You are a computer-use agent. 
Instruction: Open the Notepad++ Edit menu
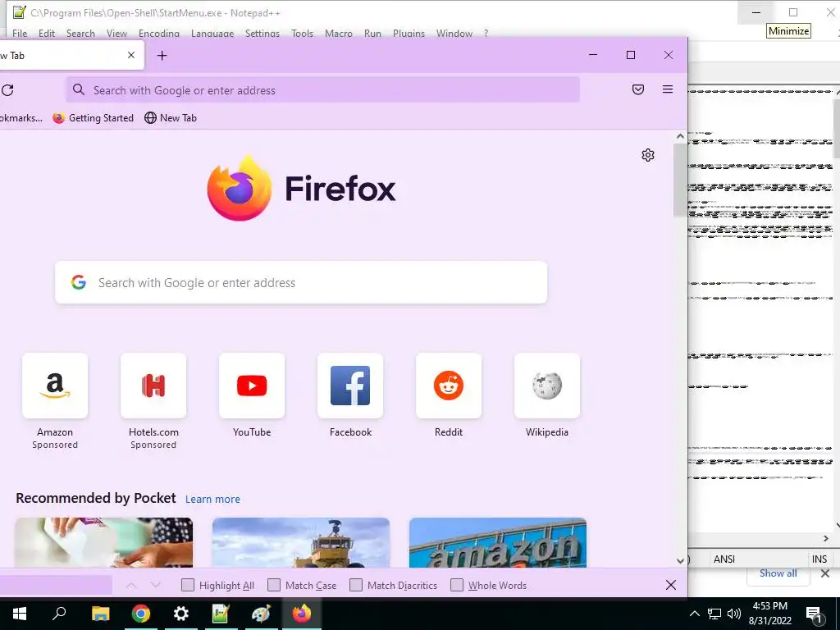(x=47, y=33)
